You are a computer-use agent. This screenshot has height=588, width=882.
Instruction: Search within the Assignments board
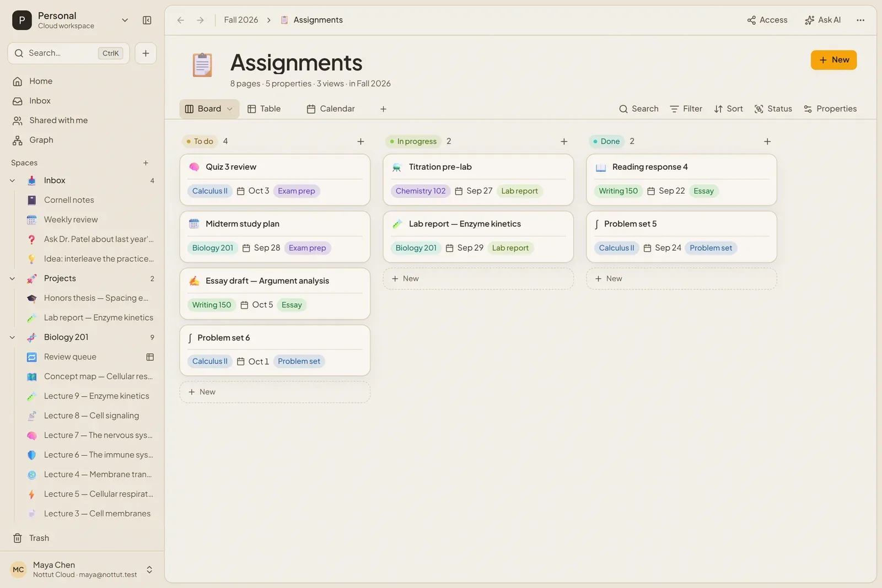point(639,109)
